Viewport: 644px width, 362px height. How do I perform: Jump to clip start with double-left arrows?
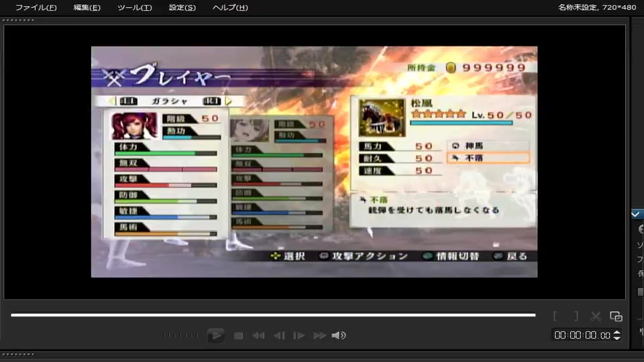258,336
